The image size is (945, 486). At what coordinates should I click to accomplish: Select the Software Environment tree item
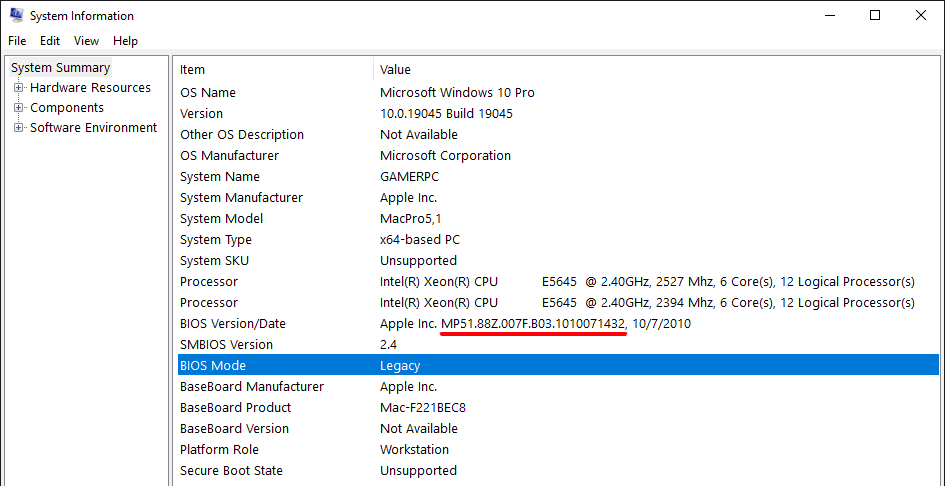93,128
